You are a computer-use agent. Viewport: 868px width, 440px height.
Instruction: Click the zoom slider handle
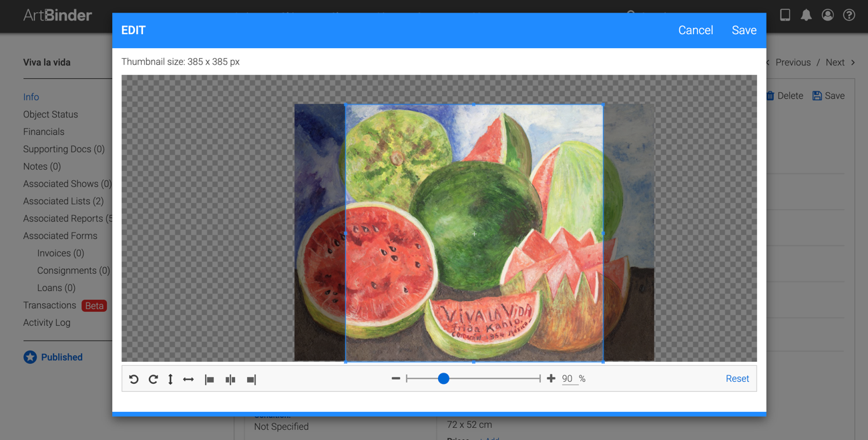click(443, 379)
